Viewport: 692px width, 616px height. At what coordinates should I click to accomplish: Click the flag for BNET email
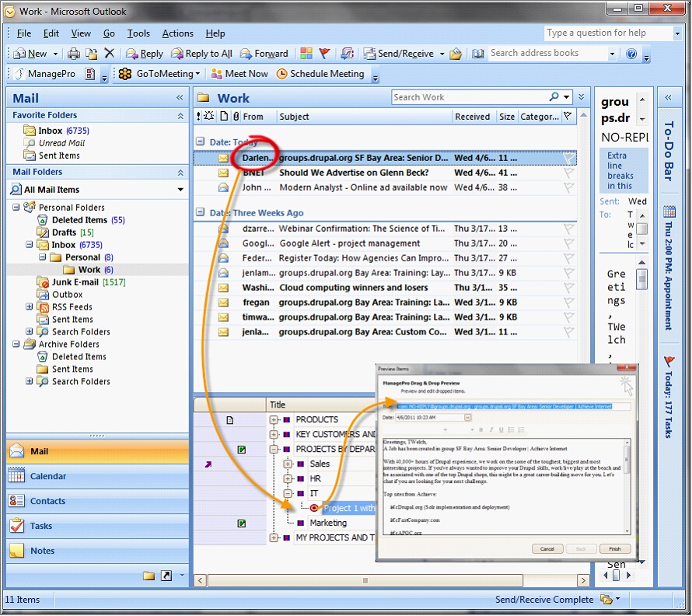[569, 173]
